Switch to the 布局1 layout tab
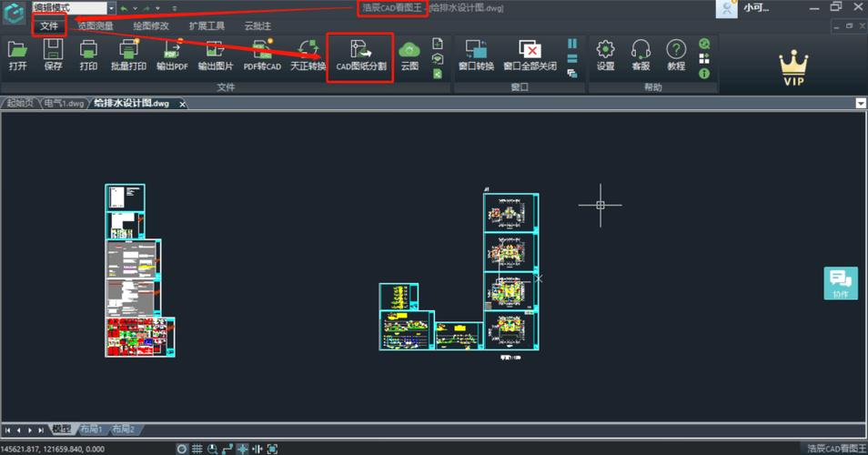The image size is (868, 455). [x=91, y=430]
